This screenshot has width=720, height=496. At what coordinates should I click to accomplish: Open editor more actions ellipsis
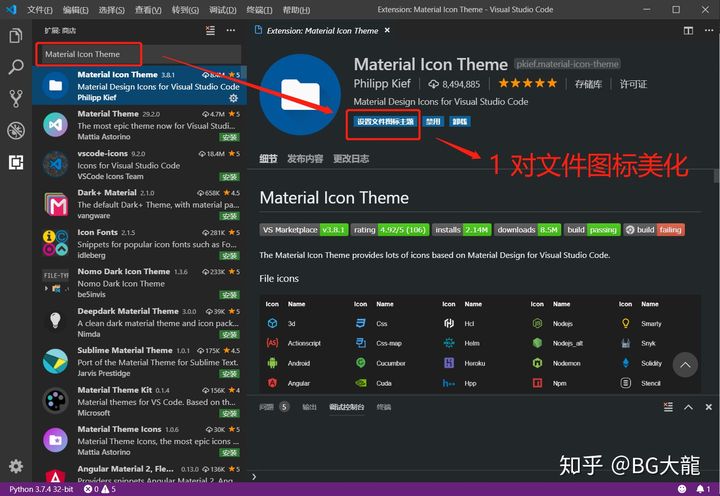tap(709, 30)
